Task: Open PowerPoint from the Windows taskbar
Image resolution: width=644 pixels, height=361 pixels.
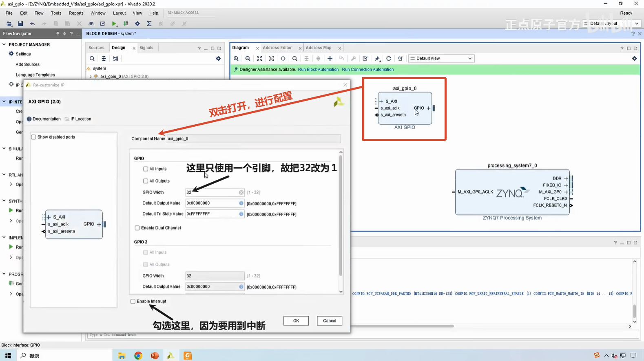Action: (x=155, y=356)
